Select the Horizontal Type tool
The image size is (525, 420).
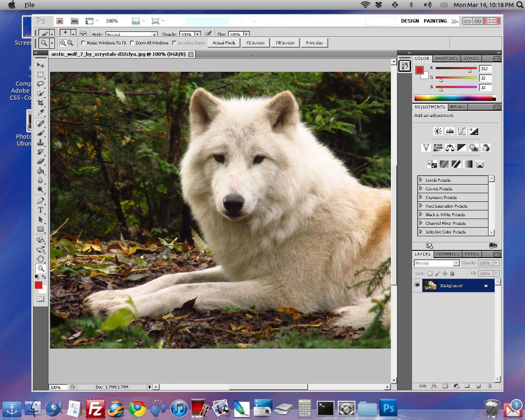[41, 210]
